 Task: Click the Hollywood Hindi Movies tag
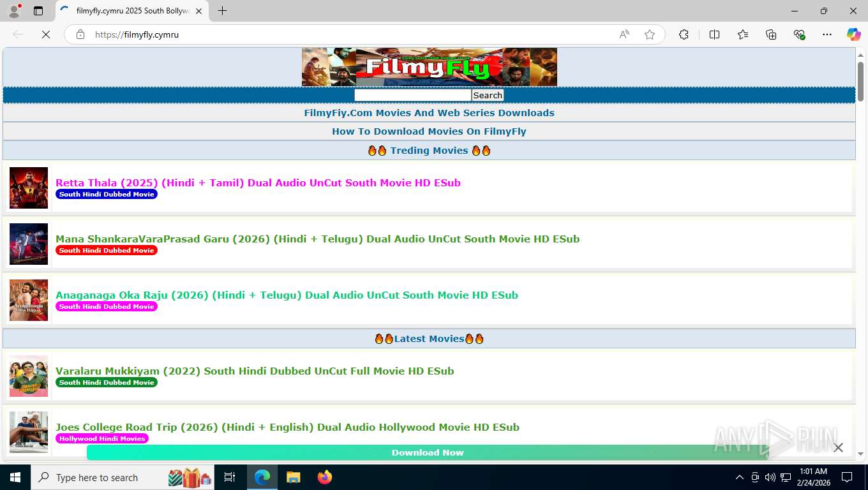coord(102,438)
